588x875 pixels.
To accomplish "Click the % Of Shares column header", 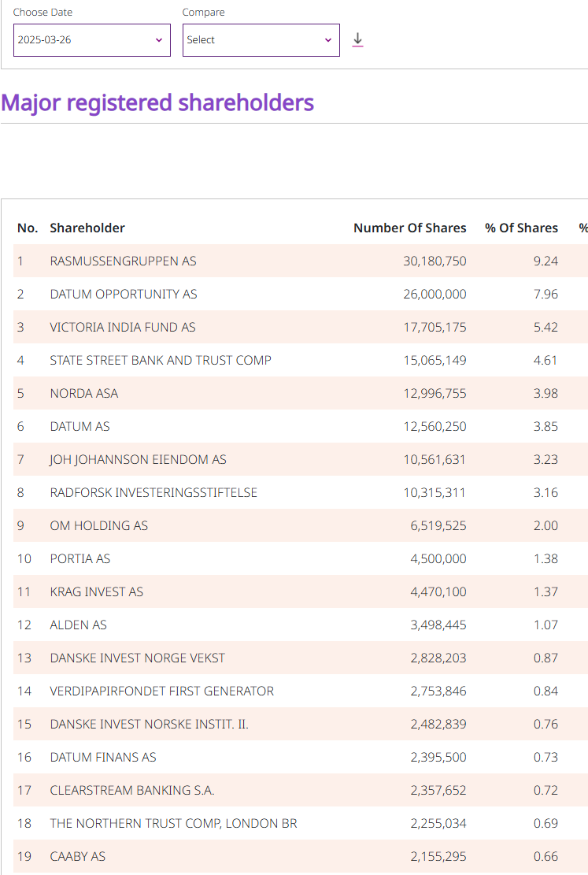I will tap(521, 228).
